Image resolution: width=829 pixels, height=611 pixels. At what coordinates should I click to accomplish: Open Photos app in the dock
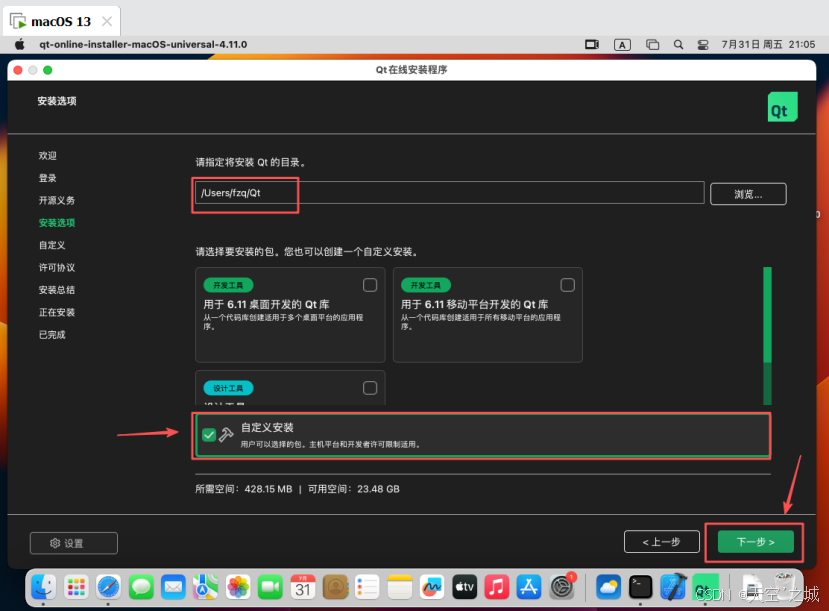pos(238,587)
